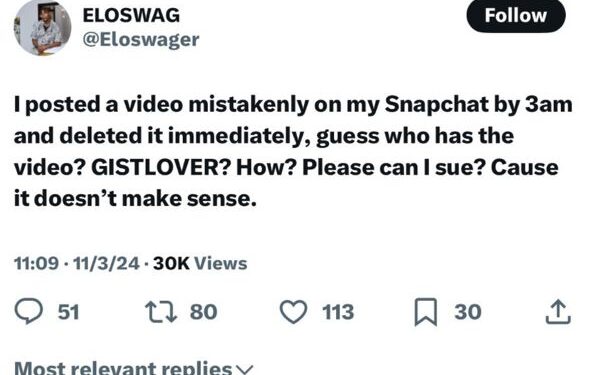Click the retweet arrows icon

click(161, 312)
